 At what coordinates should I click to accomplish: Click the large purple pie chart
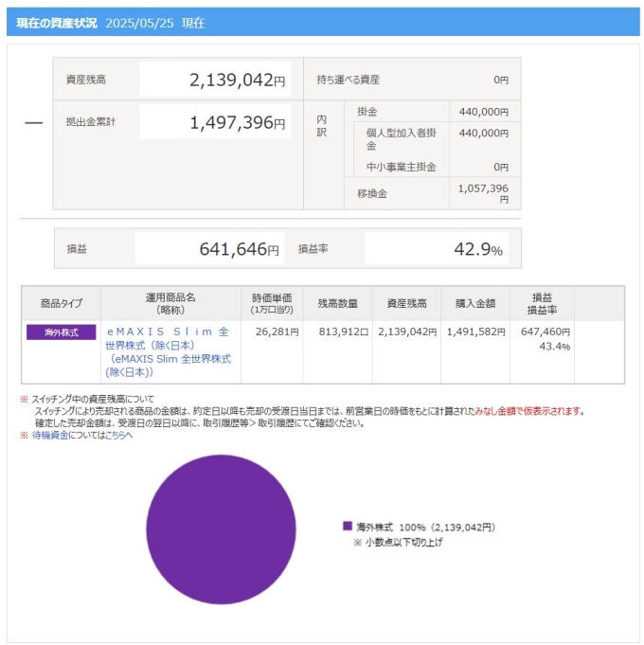tap(221, 529)
